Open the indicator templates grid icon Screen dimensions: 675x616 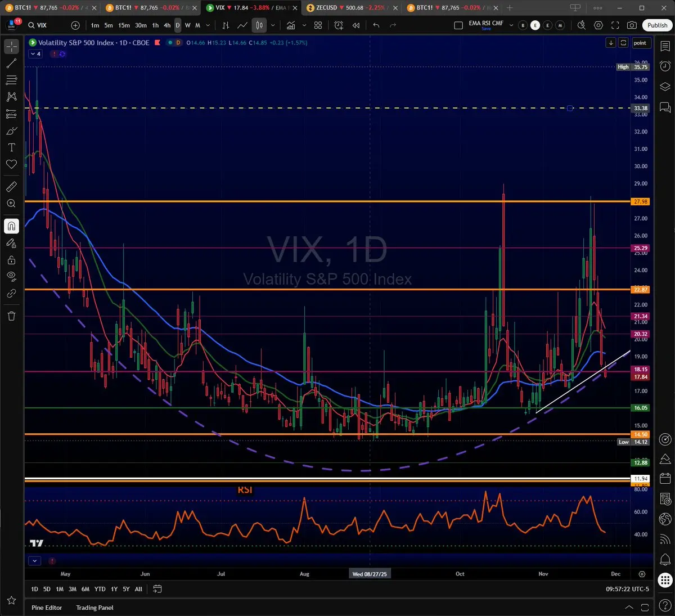318,25
